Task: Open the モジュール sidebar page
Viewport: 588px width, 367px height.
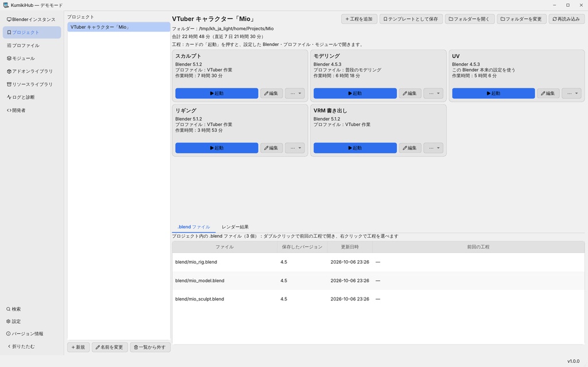Action: pyautogui.click(x=32, y=58)
